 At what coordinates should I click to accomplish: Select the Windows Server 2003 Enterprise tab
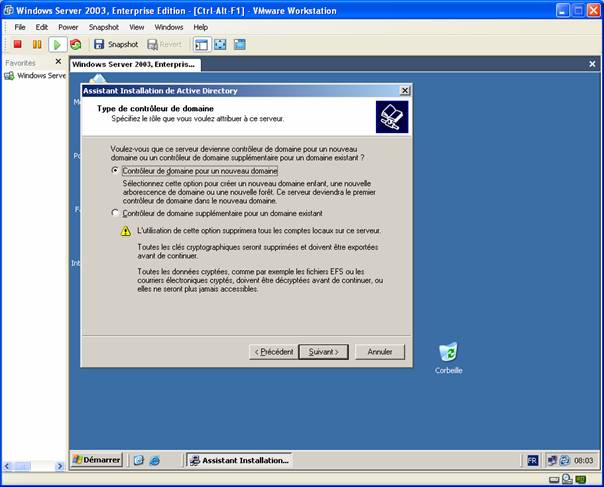pyautogui.click(x=135, y=64)
